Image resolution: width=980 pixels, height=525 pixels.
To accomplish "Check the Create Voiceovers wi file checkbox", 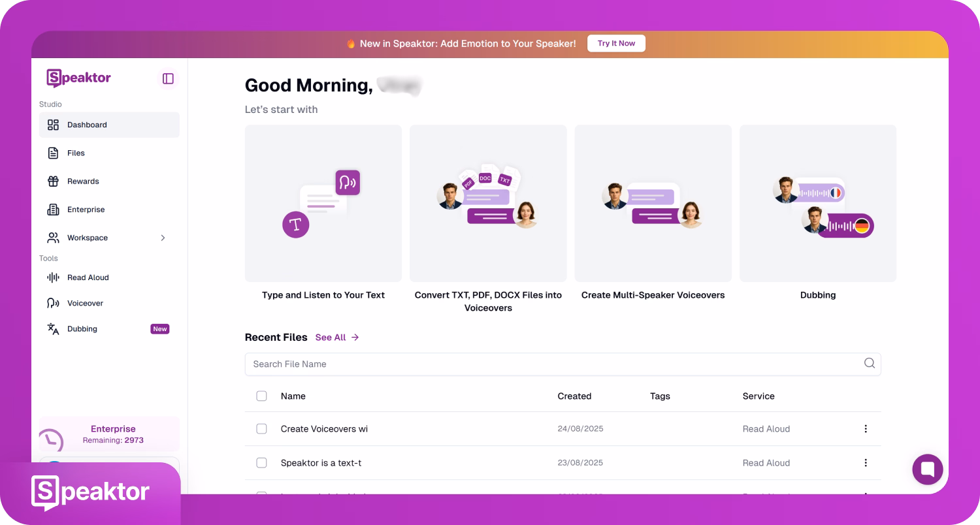I will [x=261, y=429].
